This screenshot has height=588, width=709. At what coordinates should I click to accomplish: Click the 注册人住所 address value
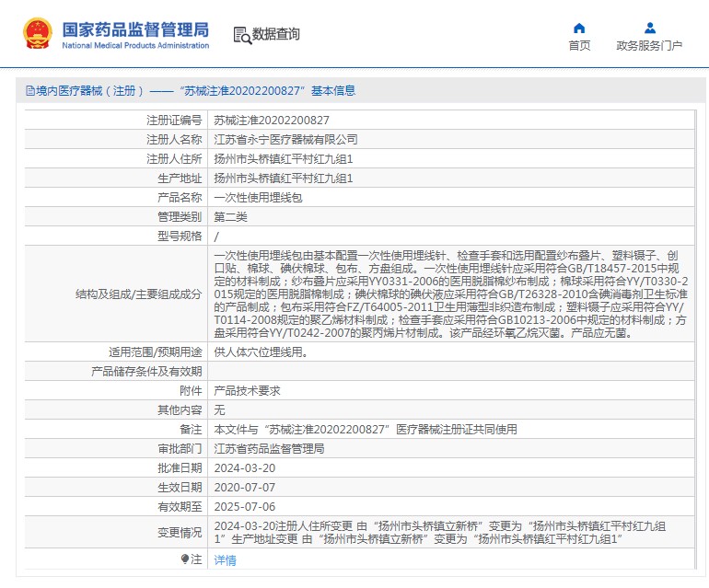click(x=283, y=159)
